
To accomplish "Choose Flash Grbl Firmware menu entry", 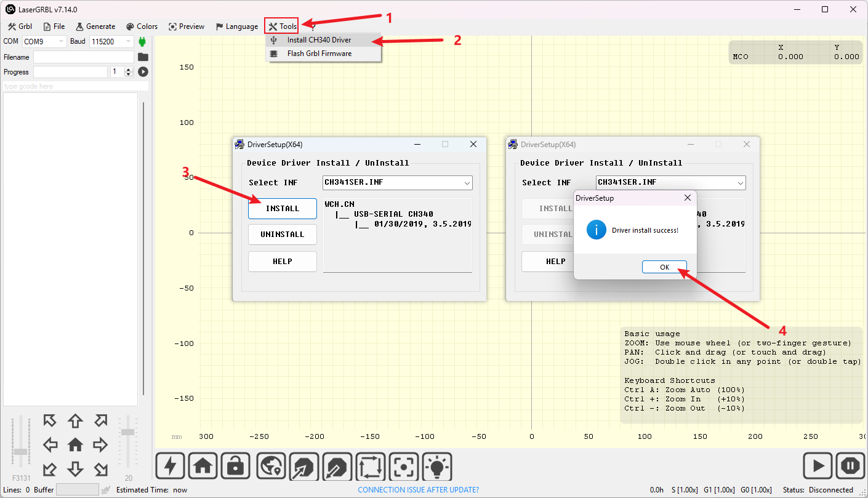I will point(324,54).
